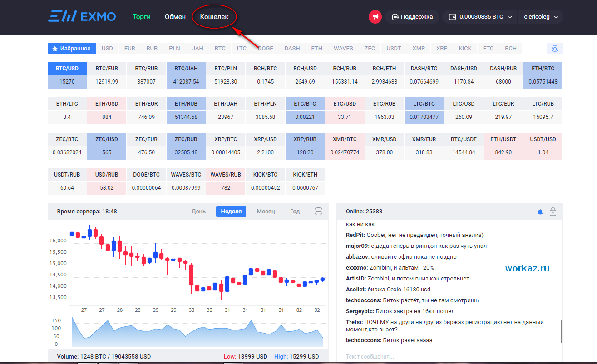Screen dimensions: 597x364
Task: Switch to XMR currency tab
Action: click(x=419, y=49)
